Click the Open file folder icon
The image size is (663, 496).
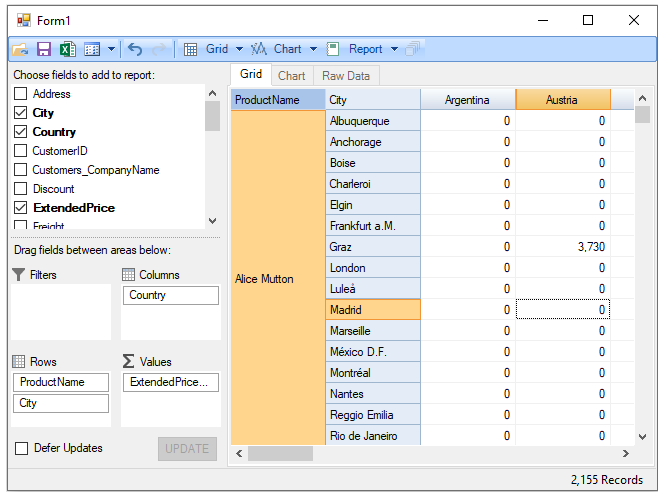pos(20,49)
